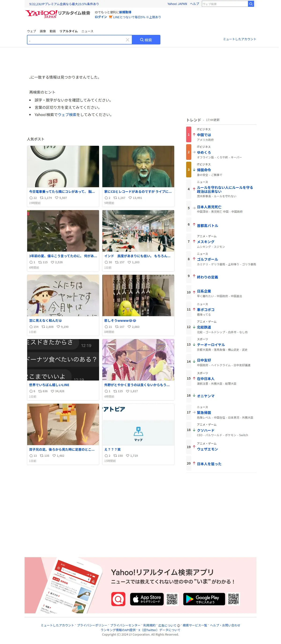Open the ウェブ検索 hint link
Screen dimensions: 281x644
[67, 114]
